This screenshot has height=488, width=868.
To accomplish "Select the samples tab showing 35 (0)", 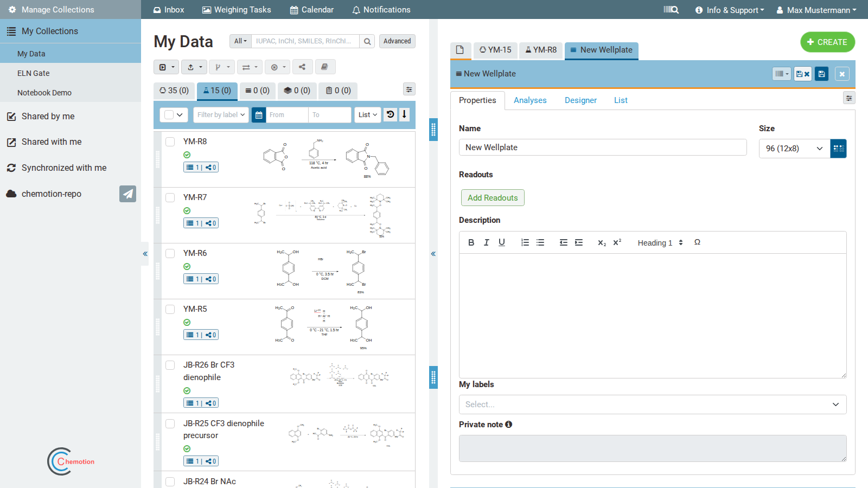I will pos(174,91).
